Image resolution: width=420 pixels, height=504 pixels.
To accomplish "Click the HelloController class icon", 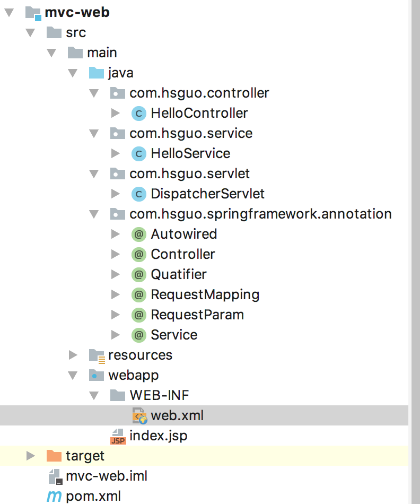I will pos(138,113).
